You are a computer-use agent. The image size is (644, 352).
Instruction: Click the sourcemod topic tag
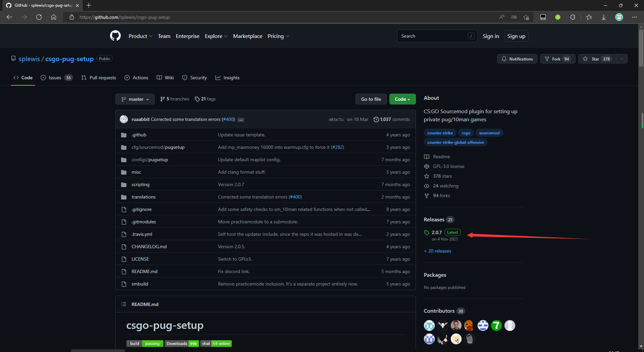coord(489,133)
